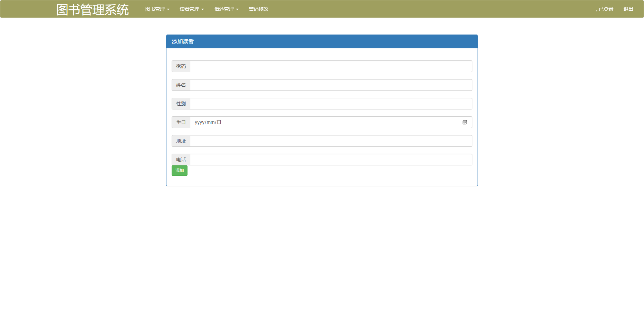Focus the 地址 input field
Image resolution: width=644 pixels, height=327 pixels.
[x=331, y=141]
